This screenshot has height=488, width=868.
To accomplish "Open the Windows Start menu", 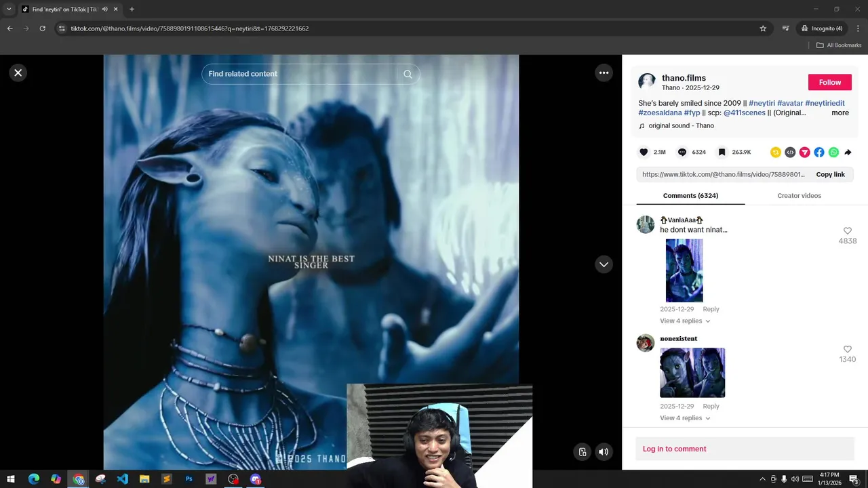I will [11, 479].
